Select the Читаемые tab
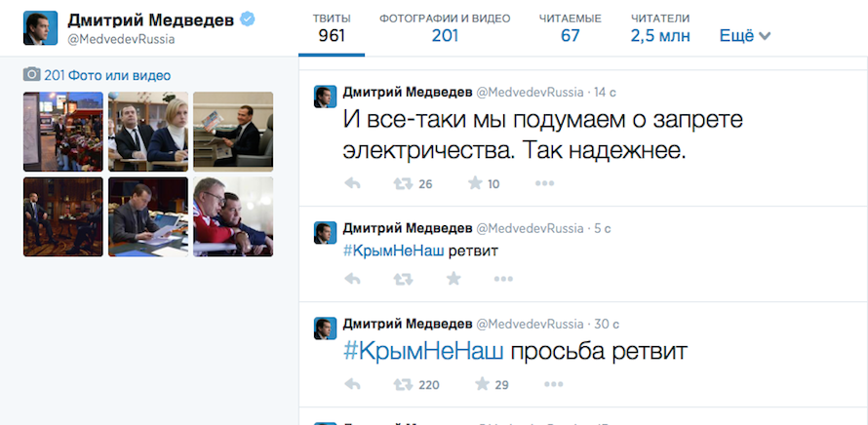Image resolution: width=868 pixels, height=425 pixels. point(570,28)
